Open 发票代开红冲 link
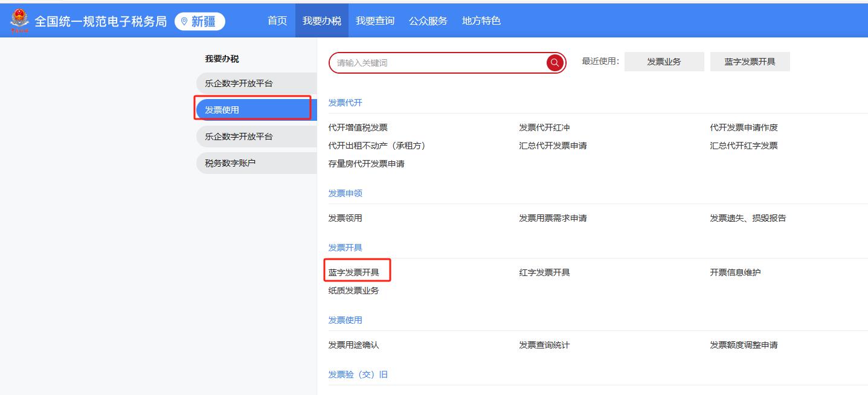868x395 pixels. (544, 127)
